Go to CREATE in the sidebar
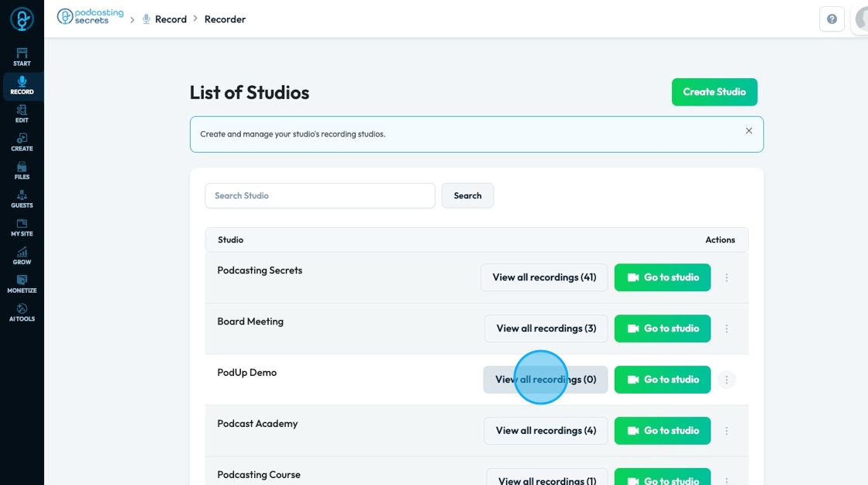The height and width of the screenshot is (485, 868). coord(22,142)
